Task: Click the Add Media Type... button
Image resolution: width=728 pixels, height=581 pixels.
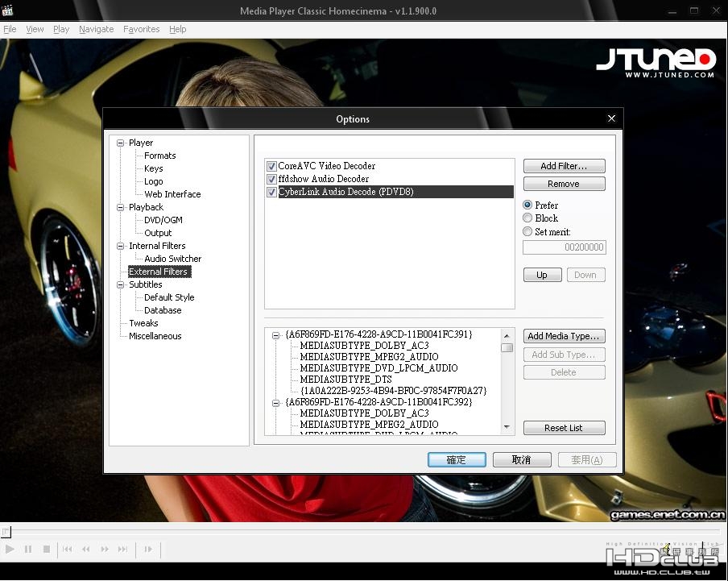Action: point(564,336)
